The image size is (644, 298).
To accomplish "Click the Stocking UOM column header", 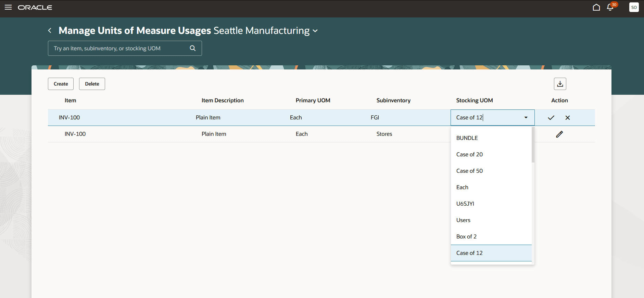I will coord(475,101).
